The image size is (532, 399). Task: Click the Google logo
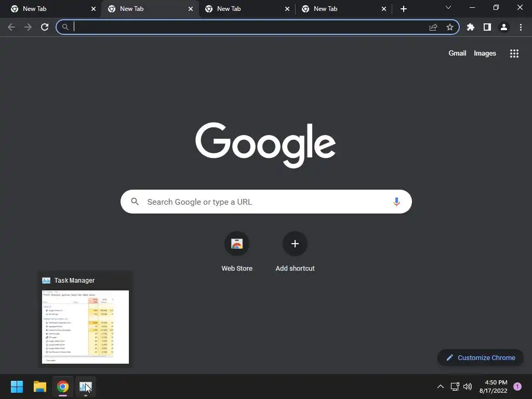(x=265, y=145)
